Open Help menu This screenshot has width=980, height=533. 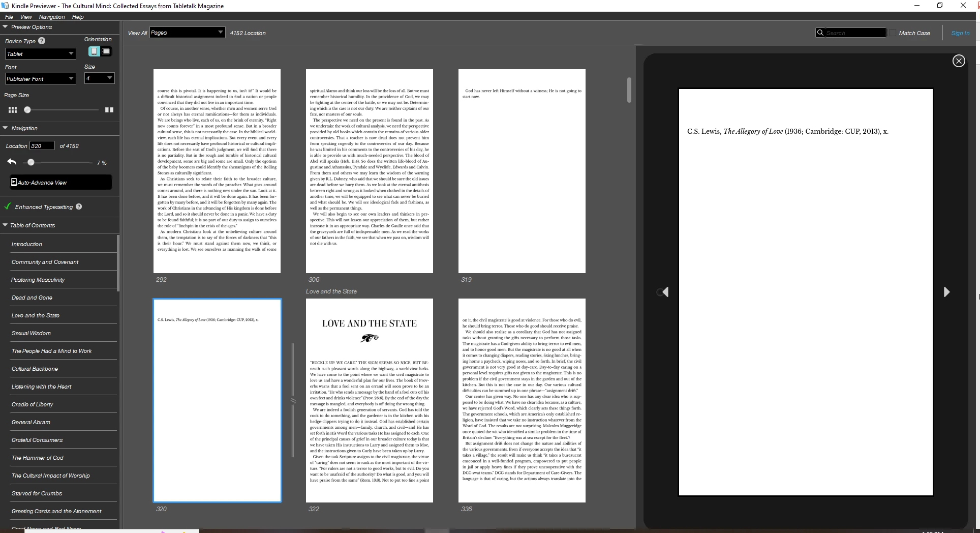point(78,17)
